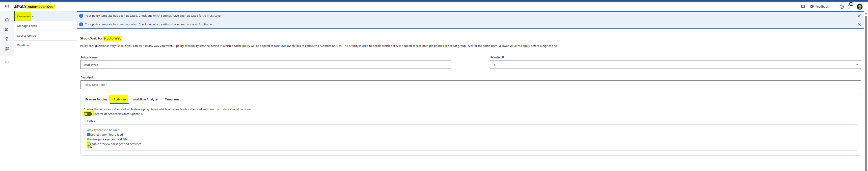This screenshot has height=171, width=868.
Task: Select the Activities tab
Action: (120, 99)
